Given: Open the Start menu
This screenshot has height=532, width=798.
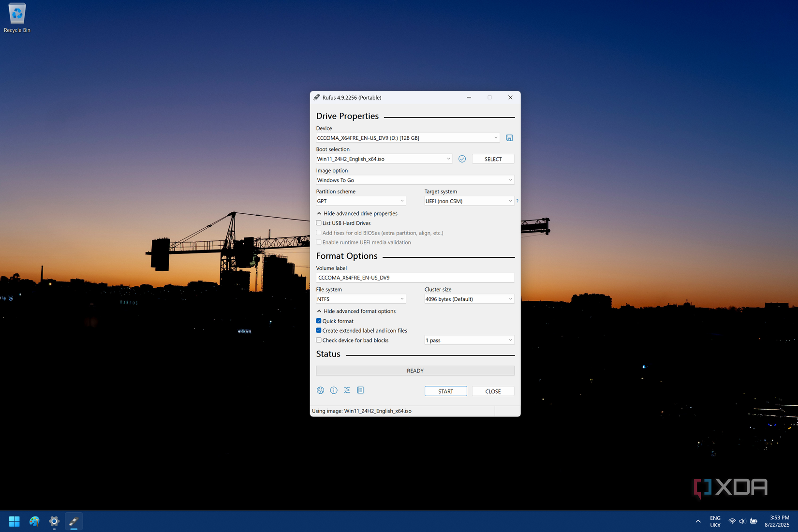Looking at the screenshot, I should 14,521.
